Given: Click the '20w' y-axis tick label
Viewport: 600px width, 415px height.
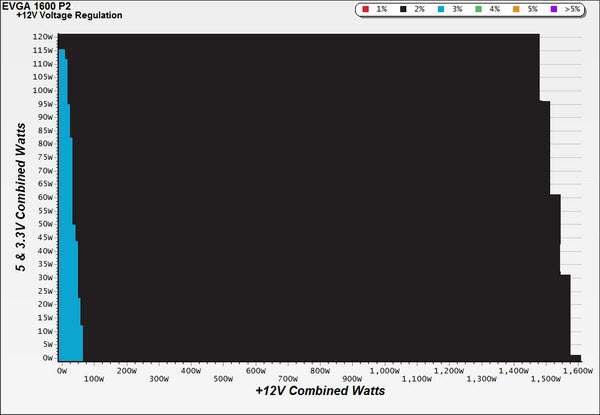Looking at the screenshot, I should [44, 304].
